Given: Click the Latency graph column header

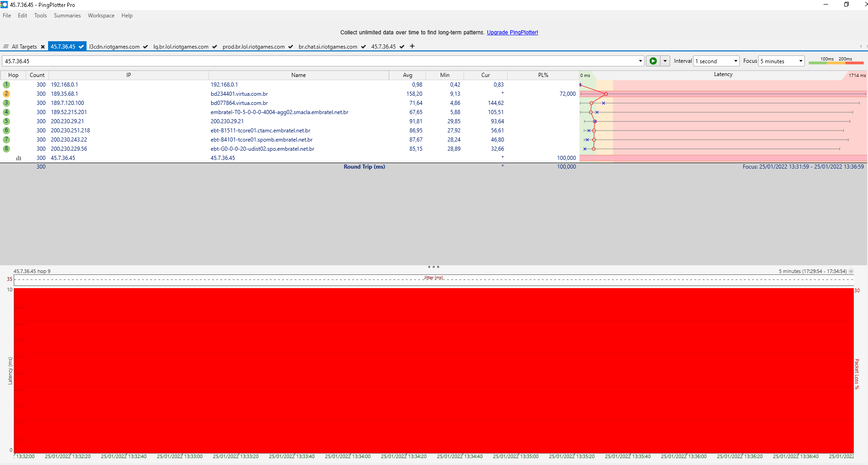Looking at the screenshot, I should point(723,75).
